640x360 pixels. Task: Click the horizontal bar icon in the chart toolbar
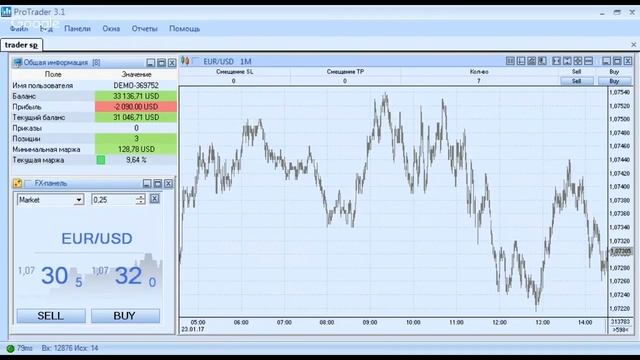(588, 61)
